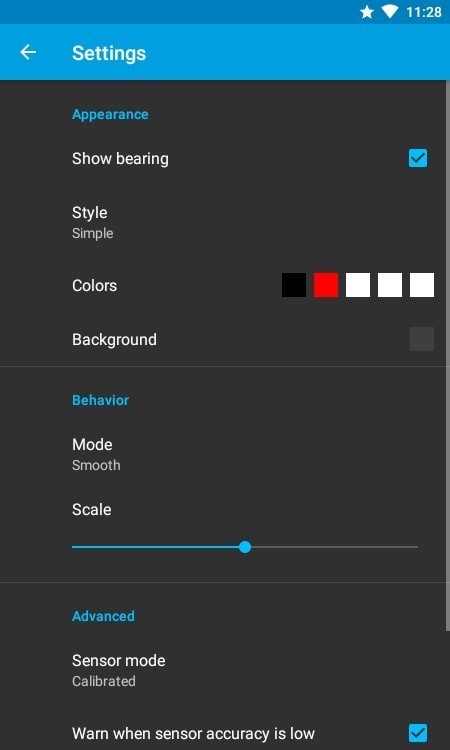Toggle the Show bearing checkbox
450x750 pixels.
click(418, 158)
